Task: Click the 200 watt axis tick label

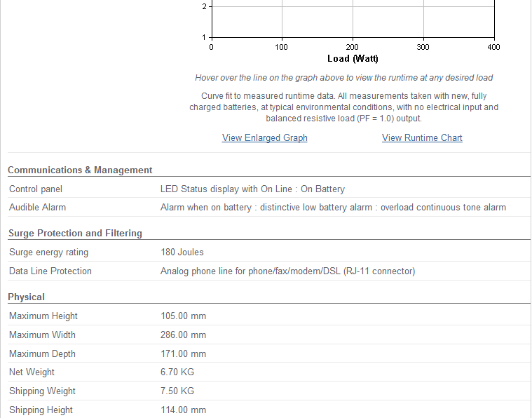Action: coord(352,47)
